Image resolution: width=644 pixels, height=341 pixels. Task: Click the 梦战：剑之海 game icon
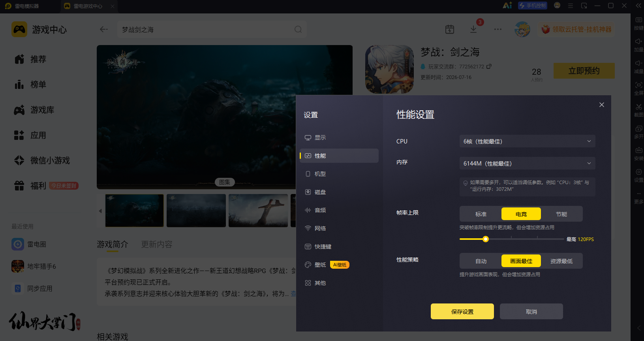coord(389,69)
